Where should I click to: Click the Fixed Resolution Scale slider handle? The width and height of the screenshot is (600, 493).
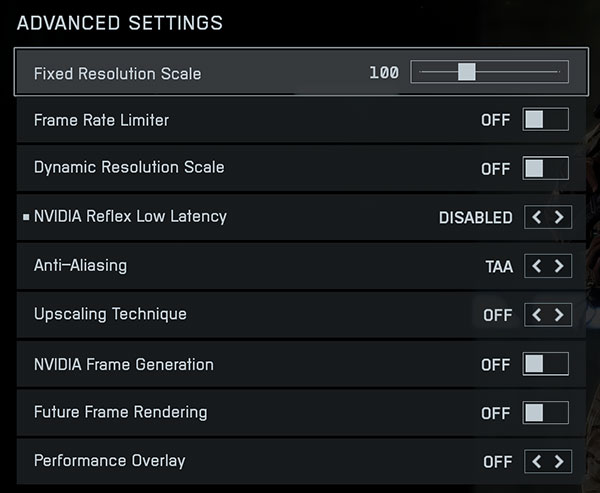coord(465,72)
